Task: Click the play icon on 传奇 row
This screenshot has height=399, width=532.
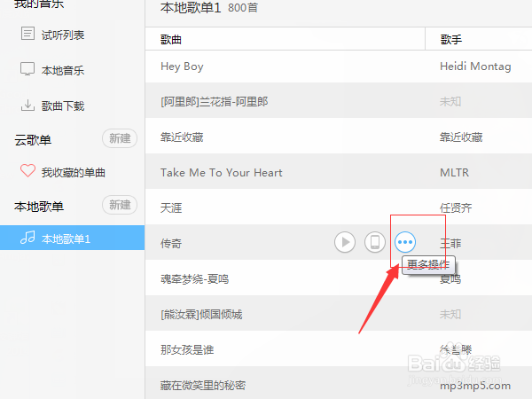Action: [345, 242]
